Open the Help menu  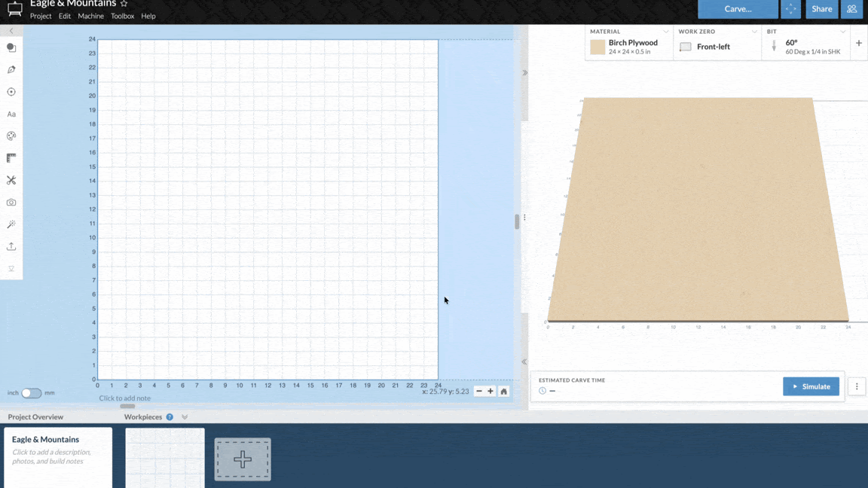148,16
